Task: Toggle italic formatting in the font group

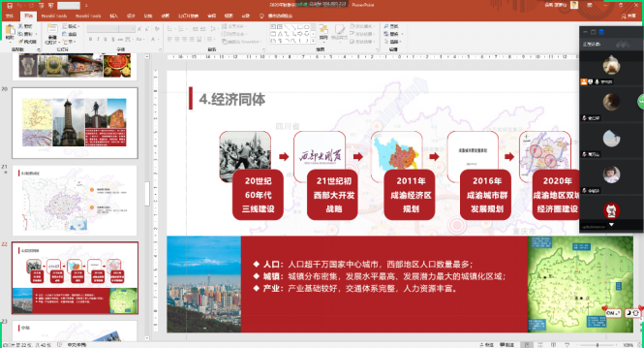Action: 98,40
